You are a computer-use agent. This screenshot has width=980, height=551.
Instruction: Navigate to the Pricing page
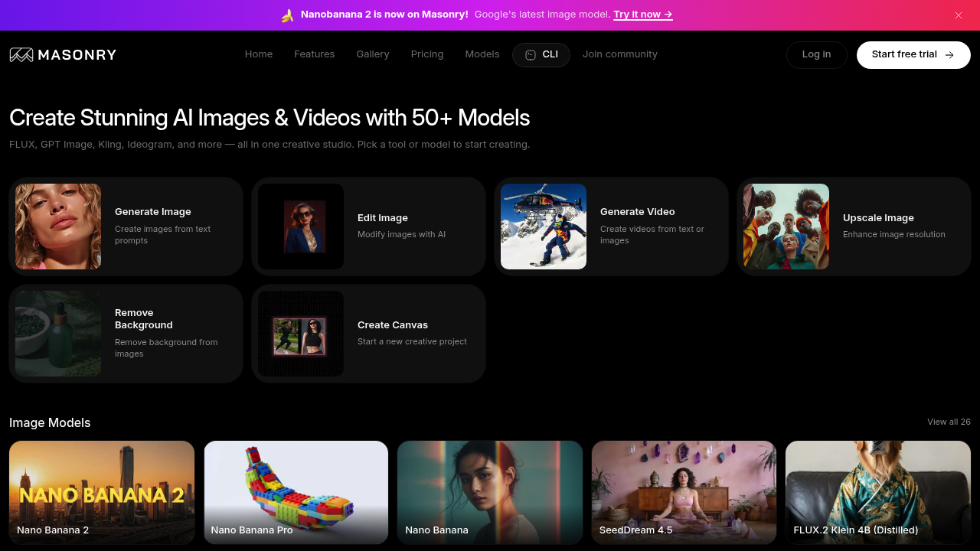427,54
